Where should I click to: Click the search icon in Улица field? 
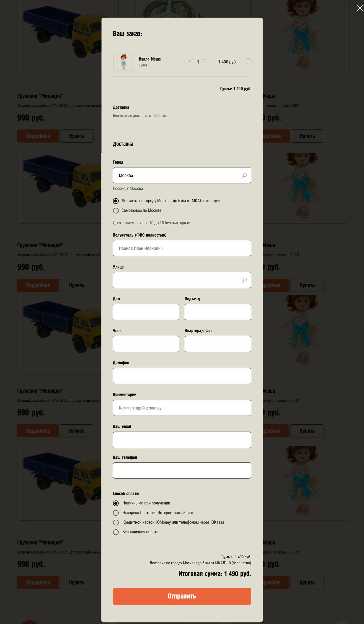pos(244,280)
